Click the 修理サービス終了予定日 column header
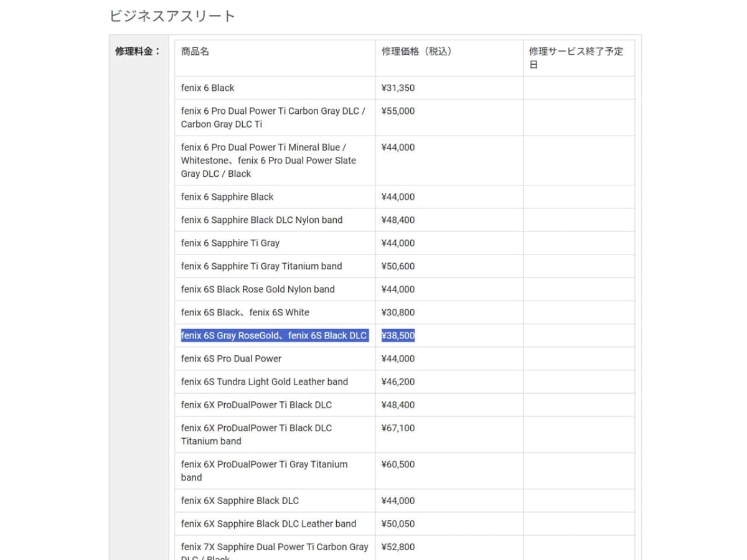This screenshot has height=560, width=747. click(x=576, y=58)
